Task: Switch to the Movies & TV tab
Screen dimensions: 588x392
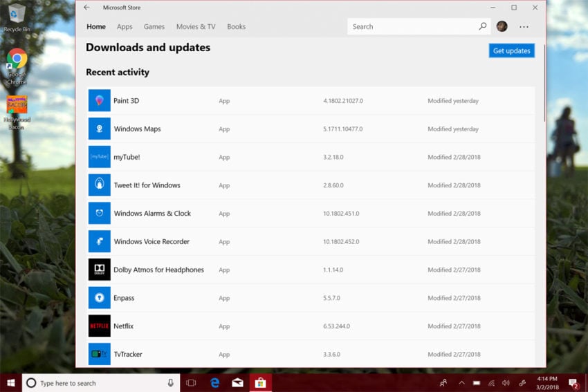Action: click(196, 26)
